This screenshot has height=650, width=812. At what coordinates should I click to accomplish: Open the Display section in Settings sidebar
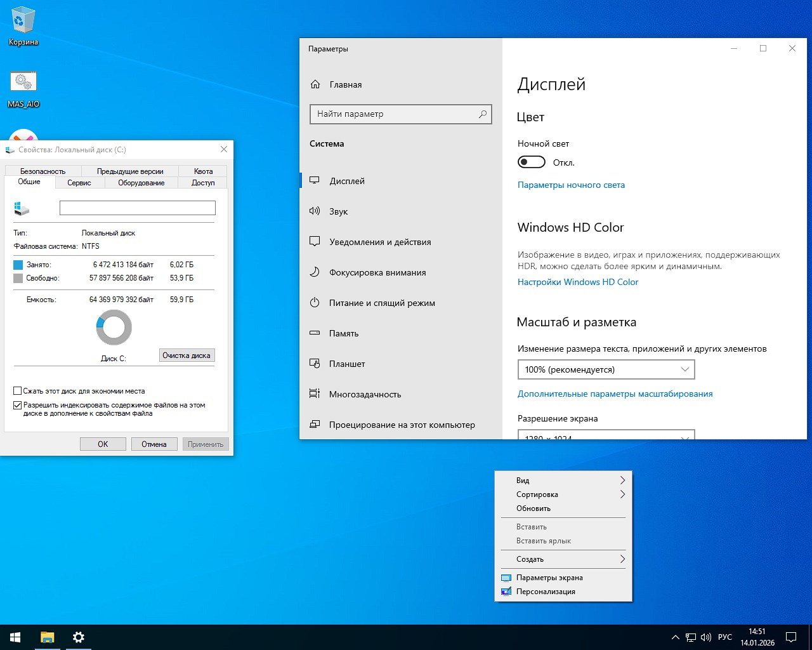346,181
